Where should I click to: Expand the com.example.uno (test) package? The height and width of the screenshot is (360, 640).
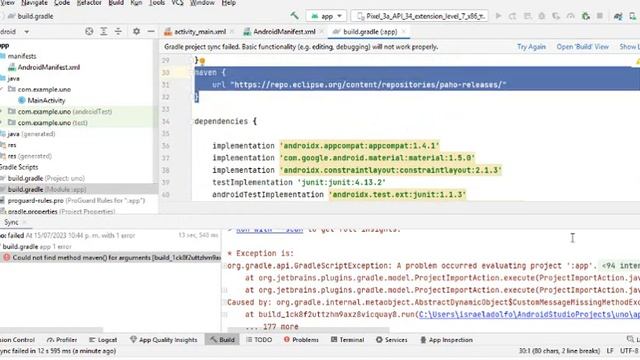(2, 122)
